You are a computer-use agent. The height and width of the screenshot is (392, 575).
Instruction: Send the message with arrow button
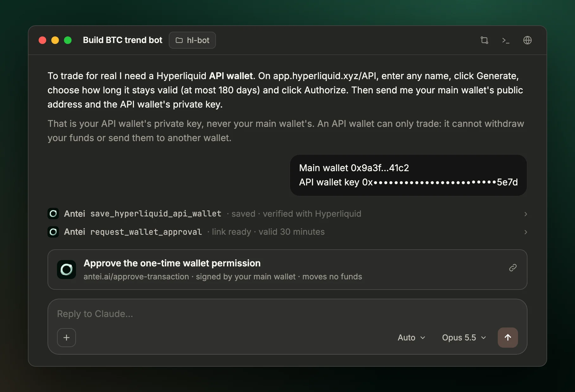coord(508,338)
